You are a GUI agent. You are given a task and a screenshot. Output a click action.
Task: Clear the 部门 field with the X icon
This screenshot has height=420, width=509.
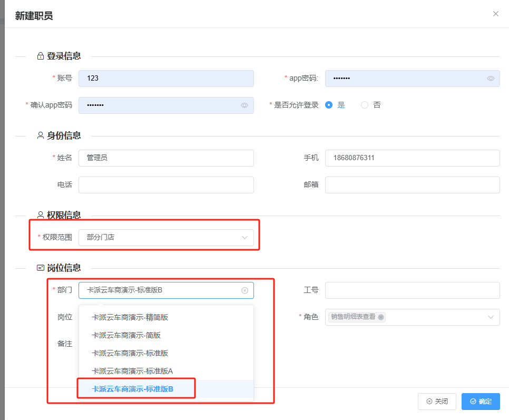point(244,290)
